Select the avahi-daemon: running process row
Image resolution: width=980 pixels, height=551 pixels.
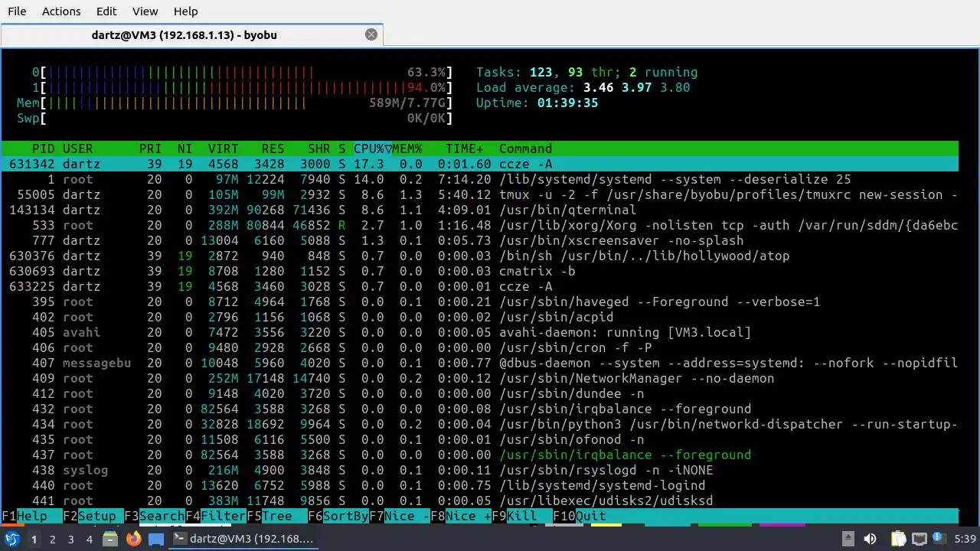(x=480, y=332)
